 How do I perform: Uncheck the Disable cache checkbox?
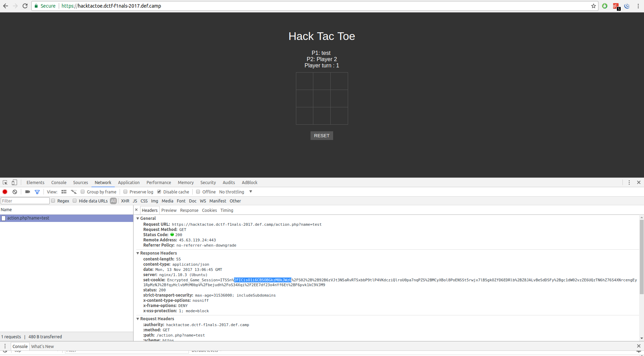[159, 192]
